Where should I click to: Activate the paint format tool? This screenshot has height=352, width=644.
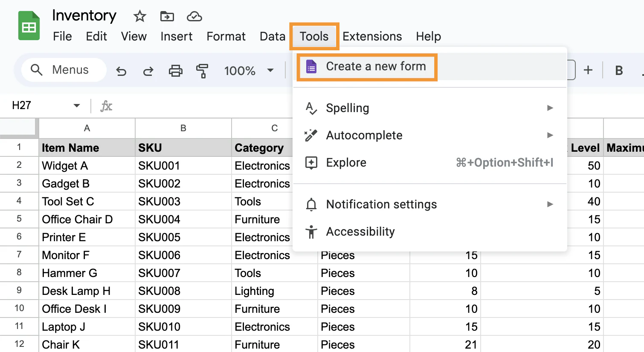coord(202,71)
